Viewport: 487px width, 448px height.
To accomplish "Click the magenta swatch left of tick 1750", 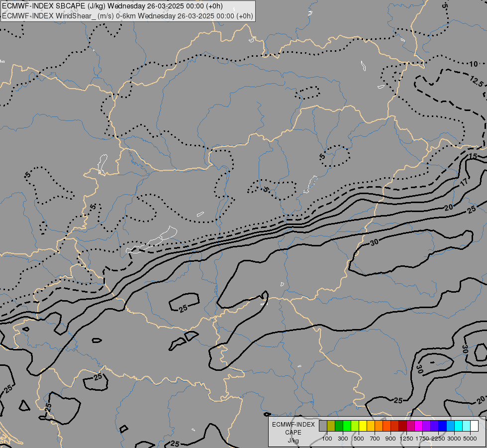I will coord(419,426).
